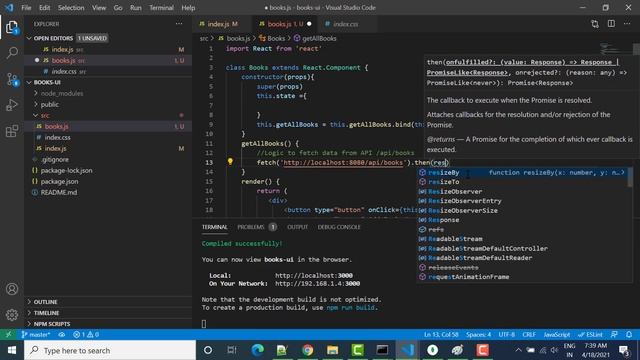Image resolution: width=640 pixels, height=360 pixels.
Task: Expand the public folder
Action: [x=50, y=104]
